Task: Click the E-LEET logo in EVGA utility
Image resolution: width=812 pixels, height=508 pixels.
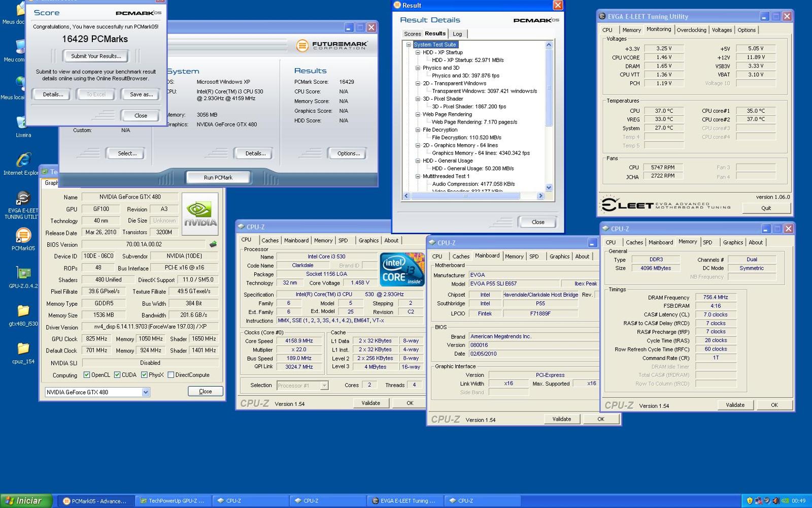Action: point(666,205)
